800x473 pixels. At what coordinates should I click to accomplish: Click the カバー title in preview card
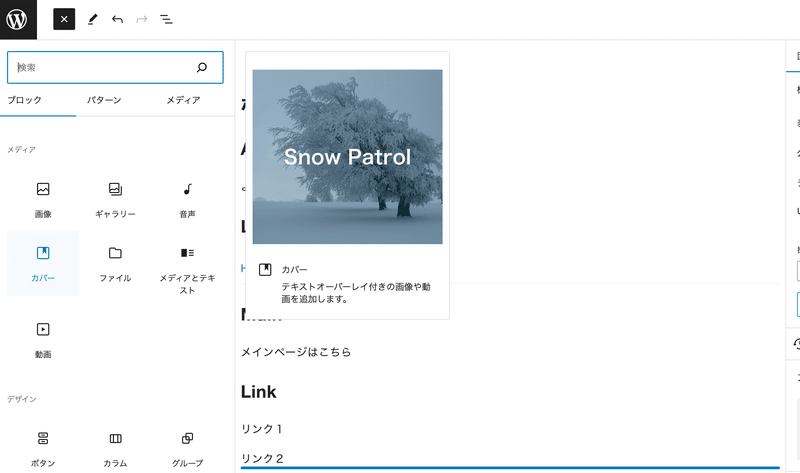point(294,269)
